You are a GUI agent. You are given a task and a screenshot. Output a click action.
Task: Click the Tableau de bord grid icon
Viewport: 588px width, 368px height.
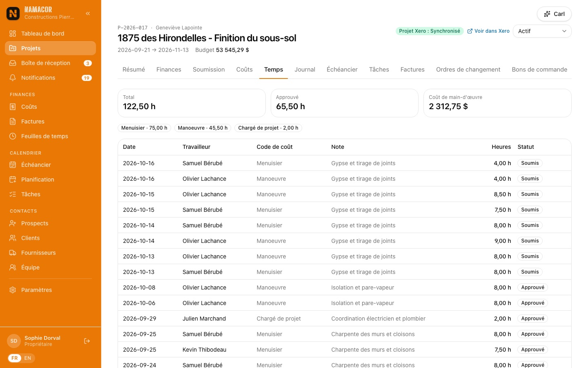click(x=13, y=34)
